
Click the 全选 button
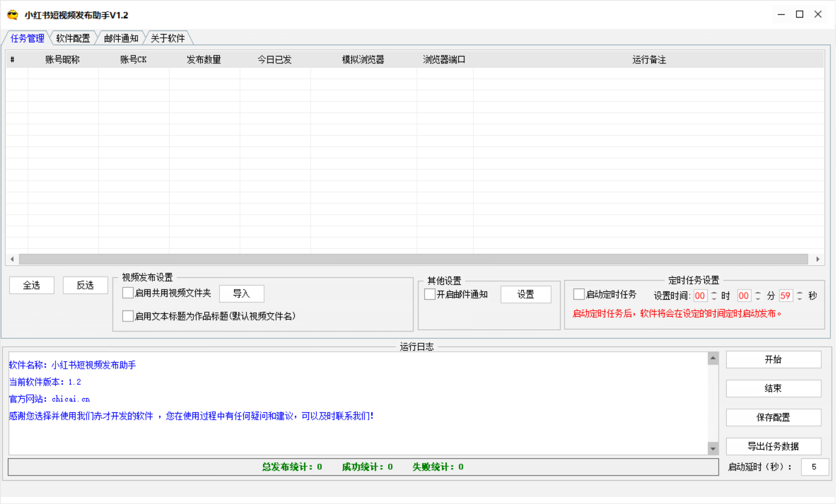(32, 285)
